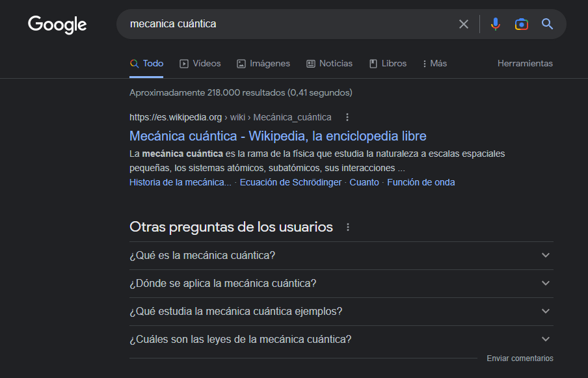The height and width of the screenshot is (378, 588).
Task: Open the Cuanto sitelink
Action: point(364,182)
